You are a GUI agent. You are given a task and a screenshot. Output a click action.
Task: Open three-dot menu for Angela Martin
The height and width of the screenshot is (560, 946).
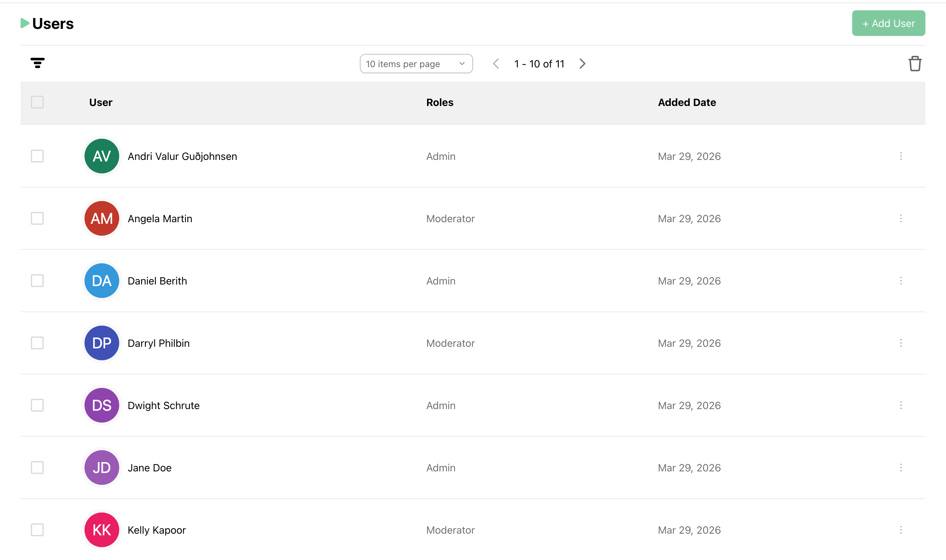pyautogui.click(x=901, y=218)
